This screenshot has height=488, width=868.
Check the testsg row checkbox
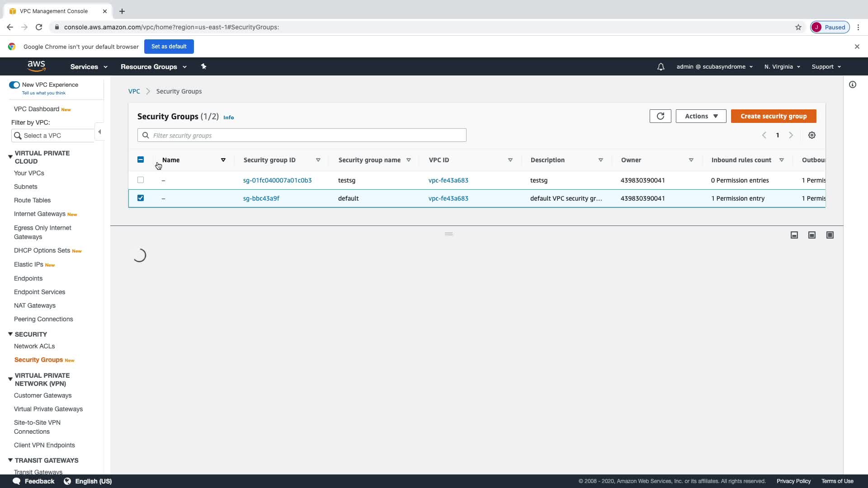pyautogui.click(x=141, y=180)
